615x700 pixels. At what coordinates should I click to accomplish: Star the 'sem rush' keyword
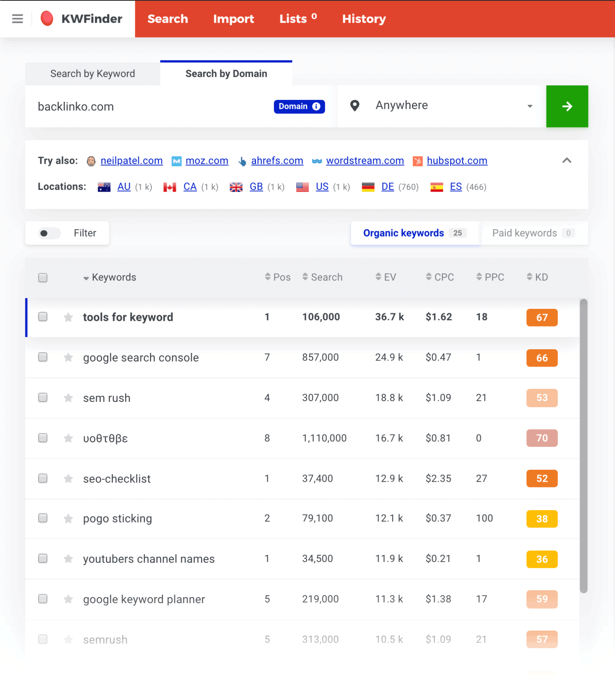pos(68,398)
